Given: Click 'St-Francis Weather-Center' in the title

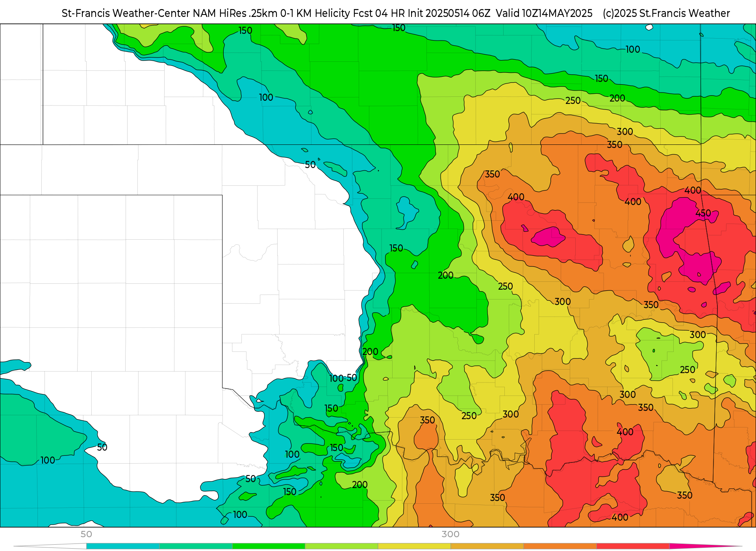Looking at the screenshot, I should coord(126,13).
